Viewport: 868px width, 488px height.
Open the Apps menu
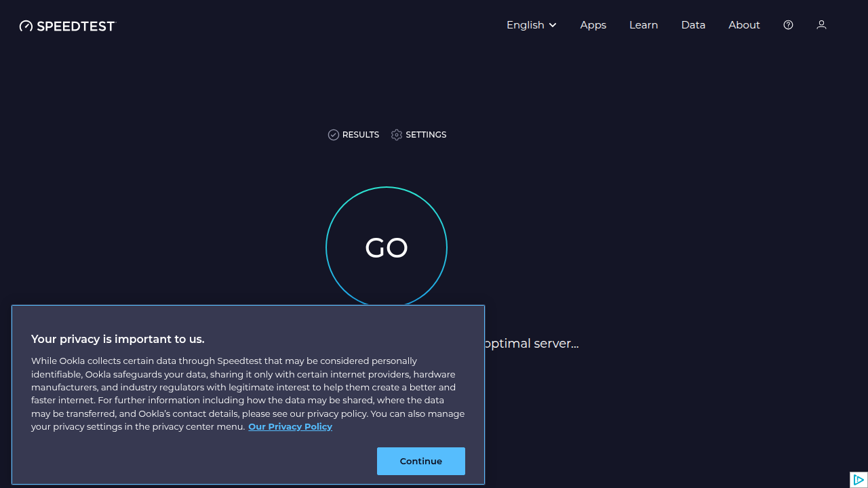pyautogui.click(x=593, y=25)
